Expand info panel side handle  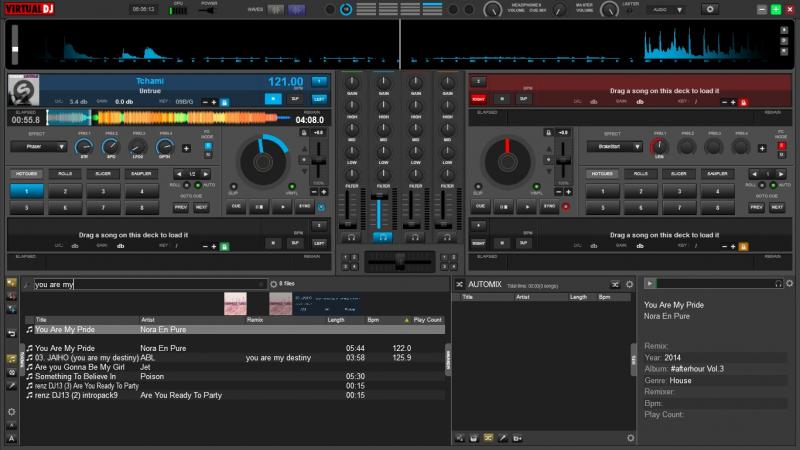(634, 359)
